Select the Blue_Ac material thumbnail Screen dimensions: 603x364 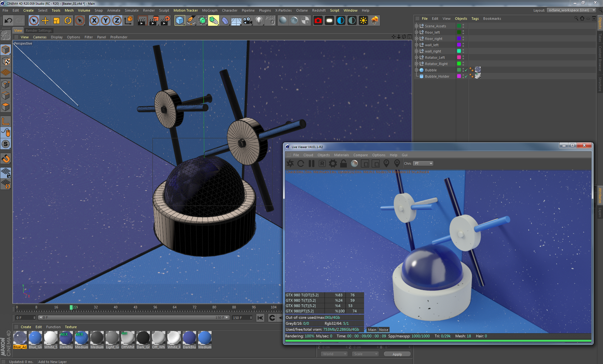pyautogui.click(x=20, y=338)
